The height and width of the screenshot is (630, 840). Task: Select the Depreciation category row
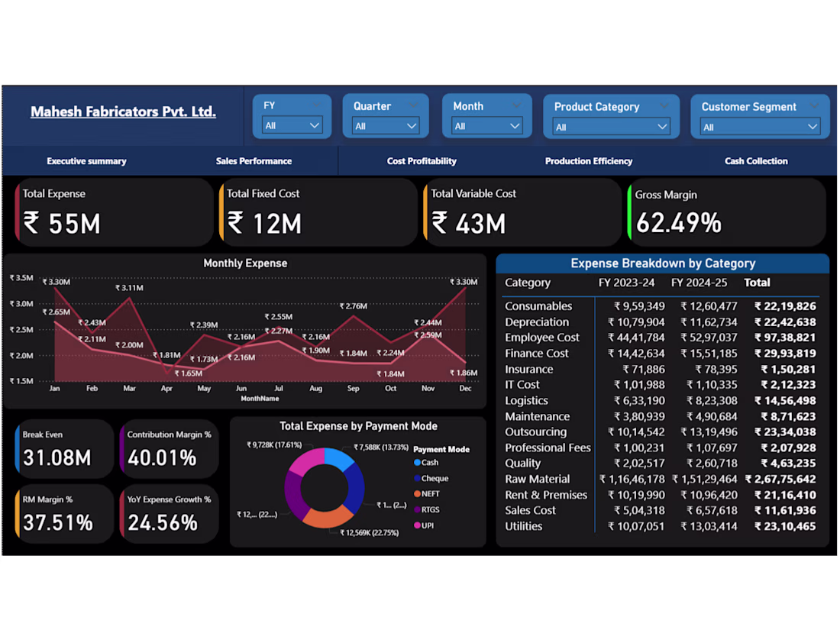pyautogui.click(x=661, y=322)
